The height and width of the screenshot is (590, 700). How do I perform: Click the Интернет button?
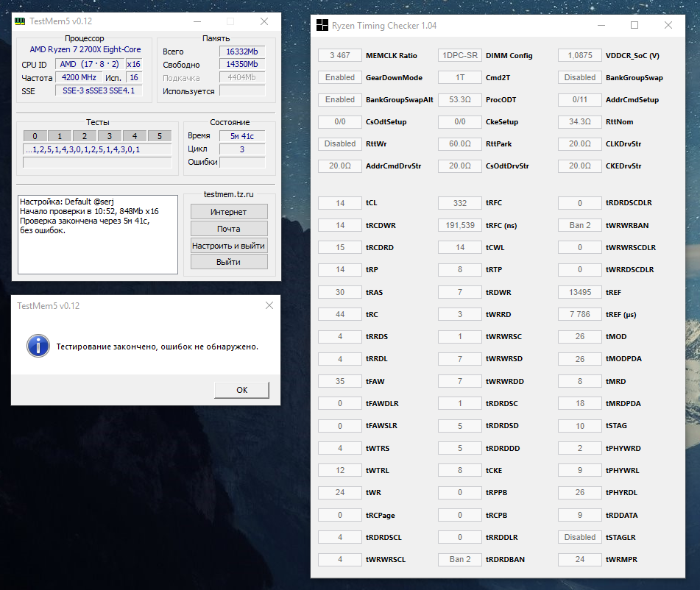229,212
